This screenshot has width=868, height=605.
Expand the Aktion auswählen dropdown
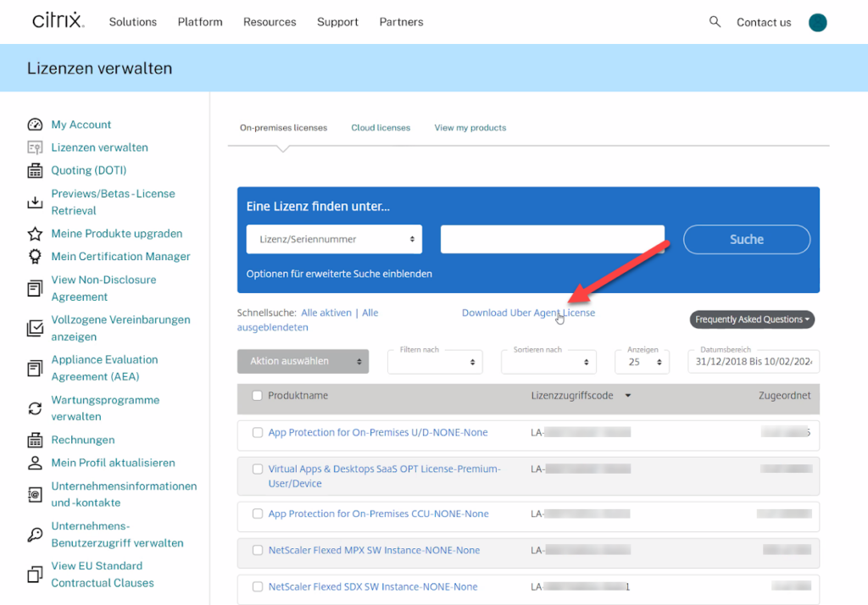pos(303,362)
